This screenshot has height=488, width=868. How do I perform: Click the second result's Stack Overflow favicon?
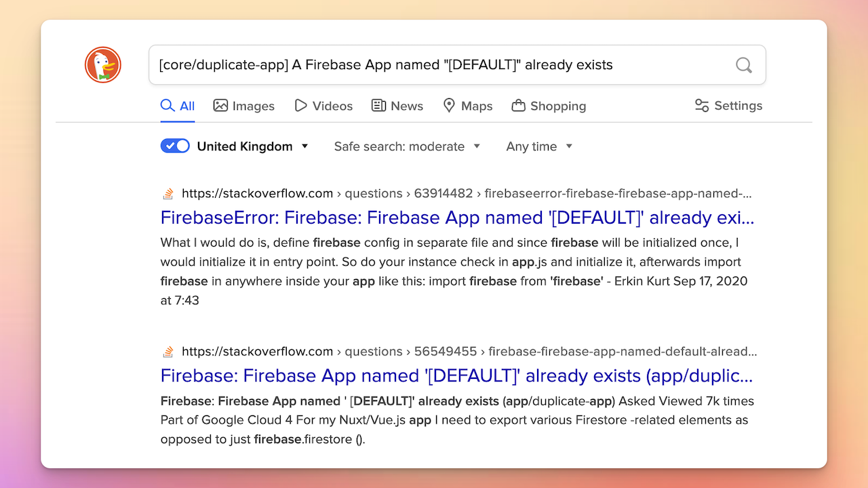(x=168, y=352)
